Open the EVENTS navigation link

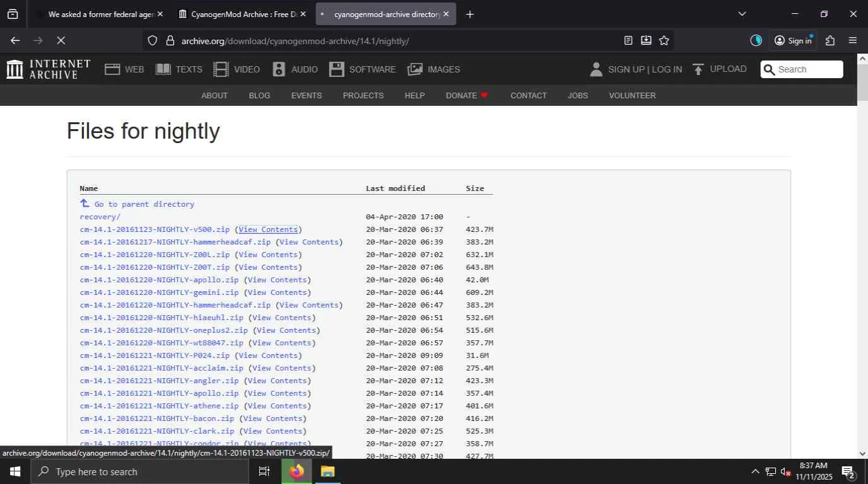[307, 95]
